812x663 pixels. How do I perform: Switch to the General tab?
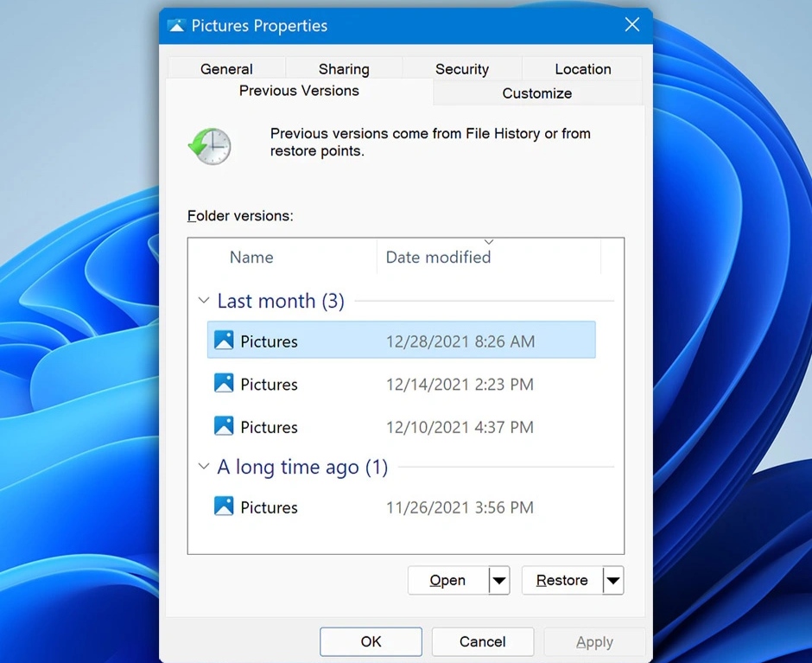(226, 69)
